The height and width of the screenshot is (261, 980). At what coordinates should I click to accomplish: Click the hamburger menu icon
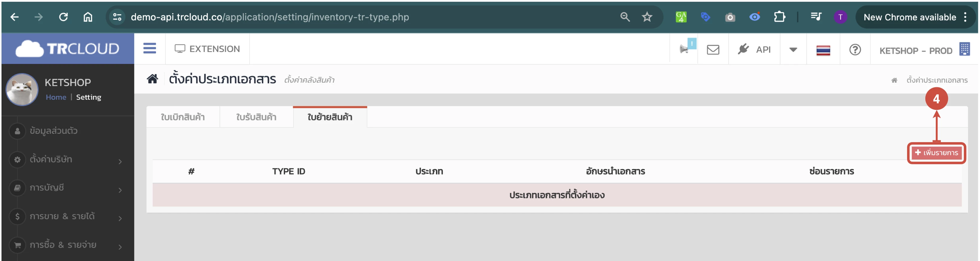click(x=149, y=49)
